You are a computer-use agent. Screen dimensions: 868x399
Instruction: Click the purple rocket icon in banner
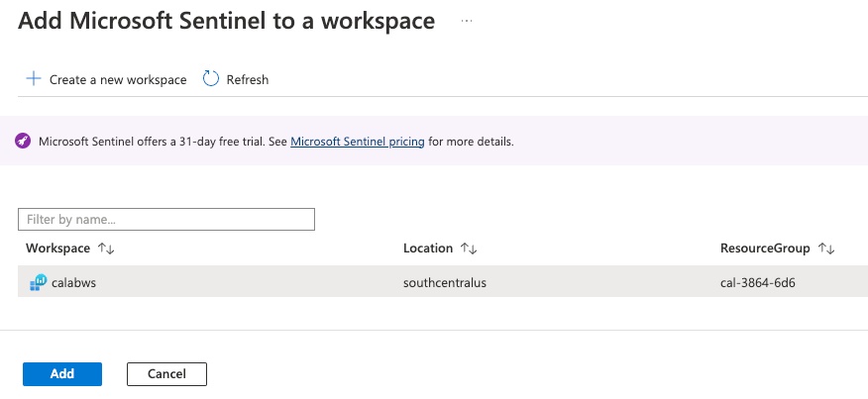pyautogui.click(x=23, y=142)
